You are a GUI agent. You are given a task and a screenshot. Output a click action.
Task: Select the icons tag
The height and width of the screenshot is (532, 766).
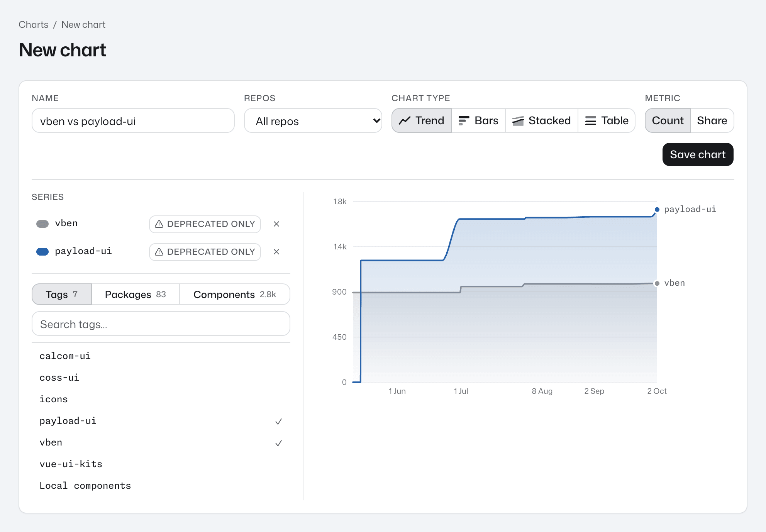click(161, 399)
